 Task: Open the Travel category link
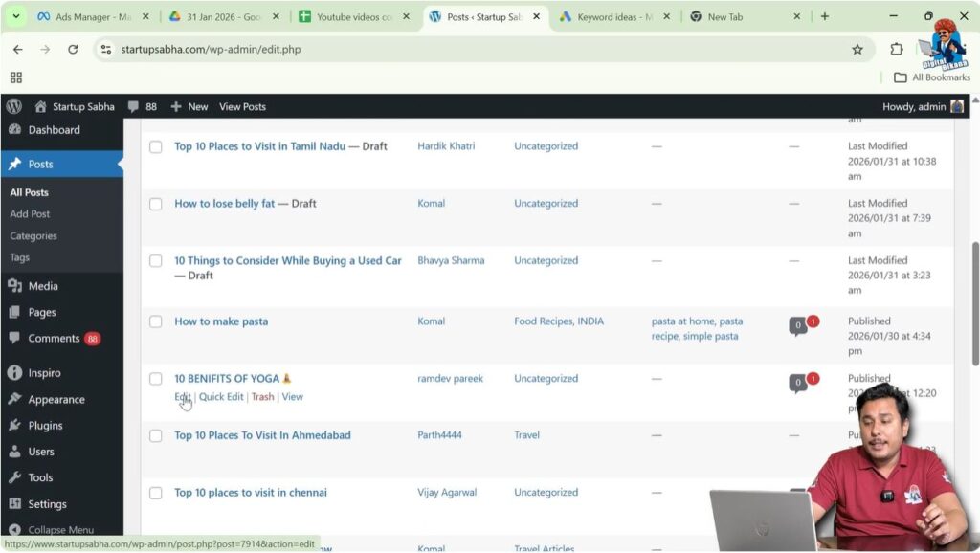526,434
